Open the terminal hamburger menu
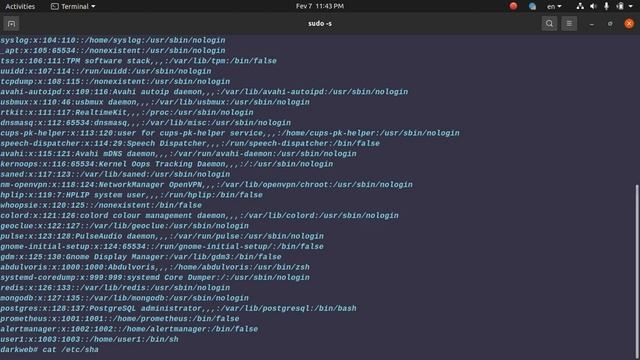Image resolution: width=640 pixels, height=360 pixels. [569, 24]
